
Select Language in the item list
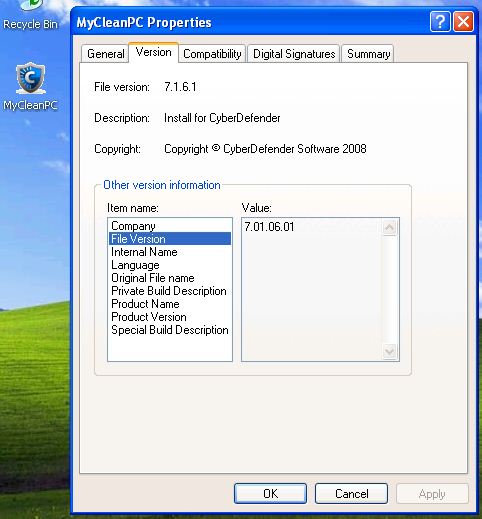(169, 265)
